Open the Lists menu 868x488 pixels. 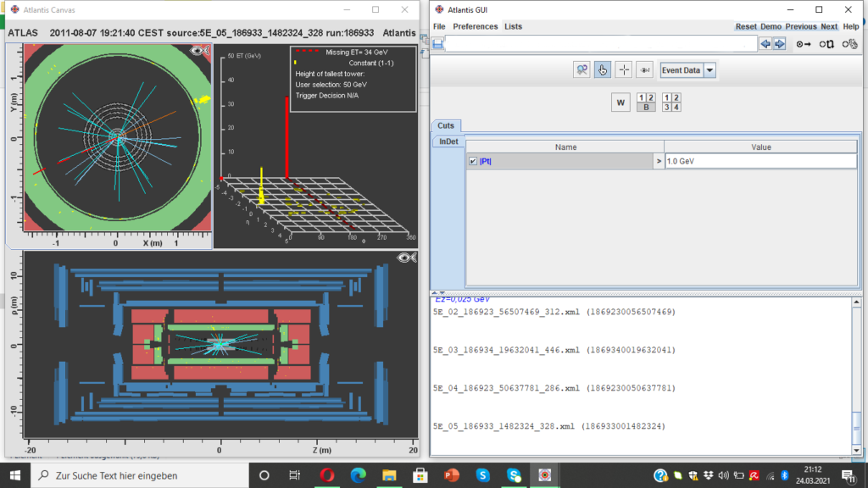tap(513, 26)
